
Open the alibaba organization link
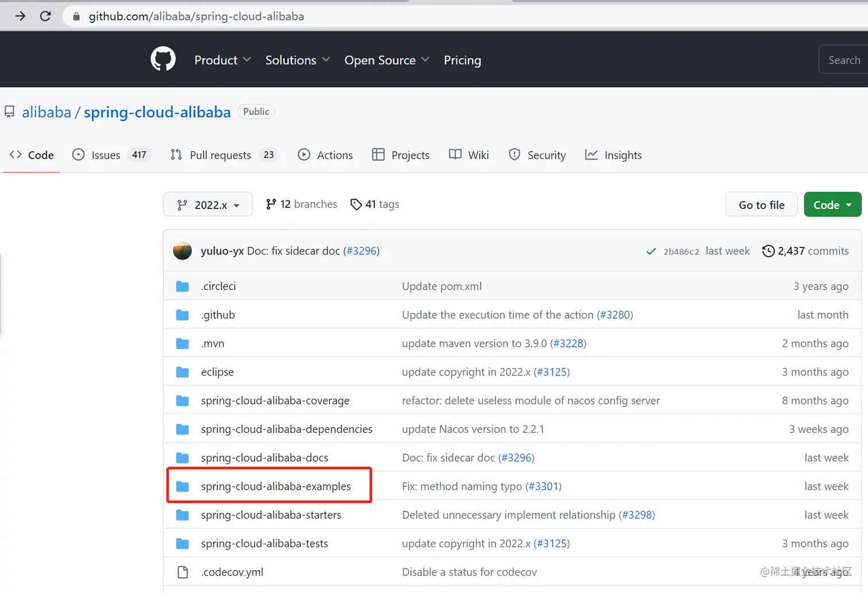(x=46, y=112)
